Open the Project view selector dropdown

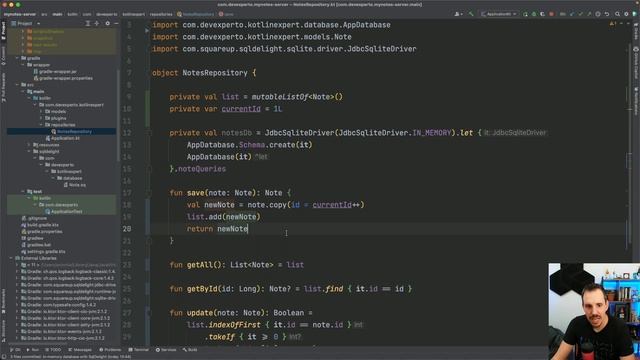(26, 24)
